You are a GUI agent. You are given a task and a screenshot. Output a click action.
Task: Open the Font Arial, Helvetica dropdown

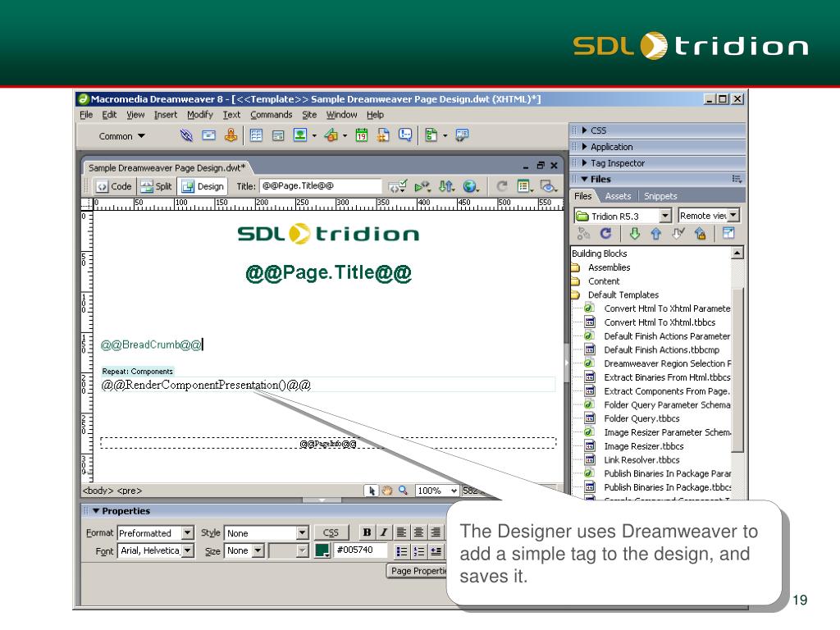[188, 550]
